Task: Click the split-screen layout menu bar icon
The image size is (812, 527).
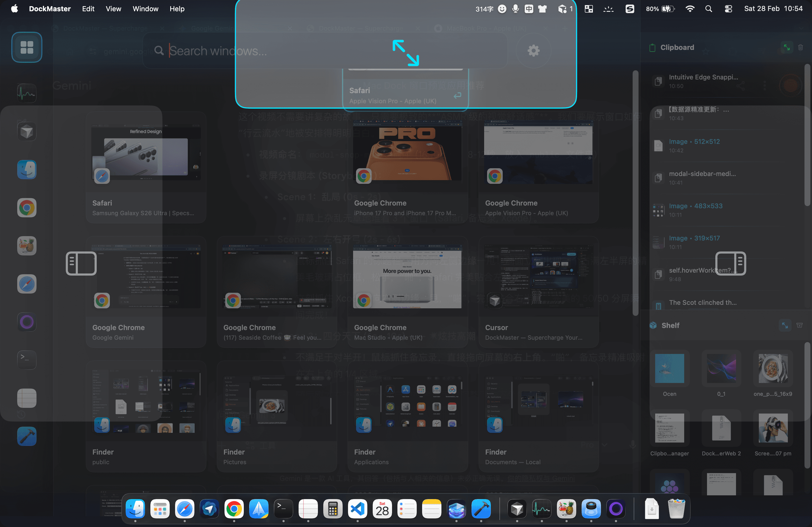Action: pyautogui.click(x=589, y=9)
